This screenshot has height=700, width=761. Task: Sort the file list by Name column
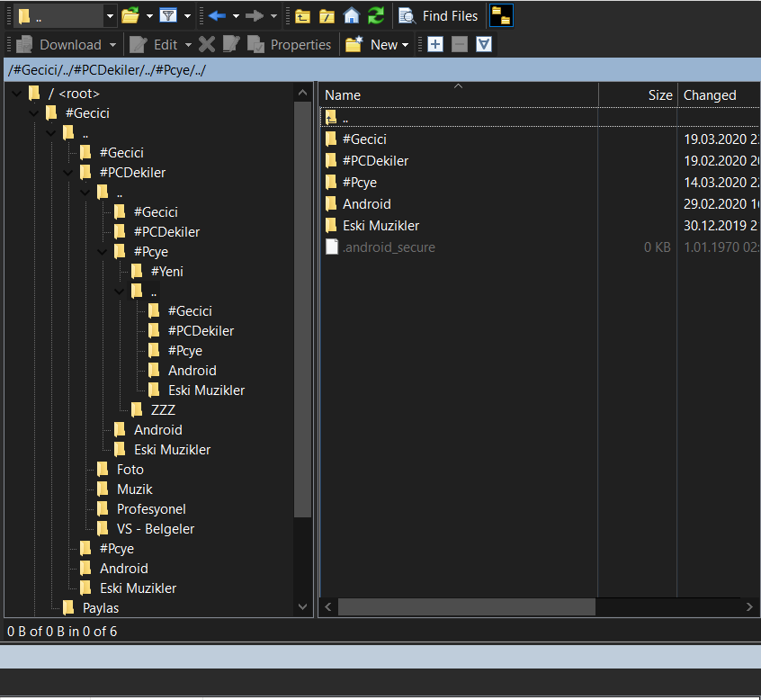(x=343, y=95)
